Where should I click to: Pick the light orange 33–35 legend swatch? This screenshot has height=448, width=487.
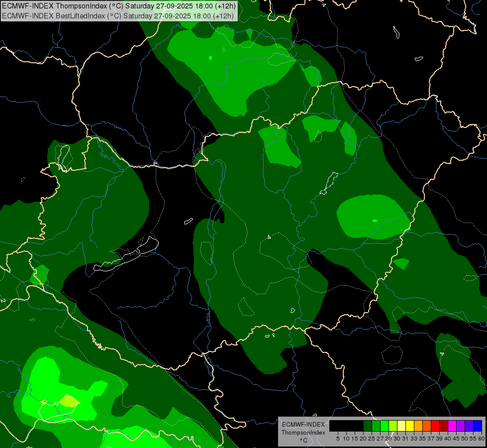click(x=418, y=426)
